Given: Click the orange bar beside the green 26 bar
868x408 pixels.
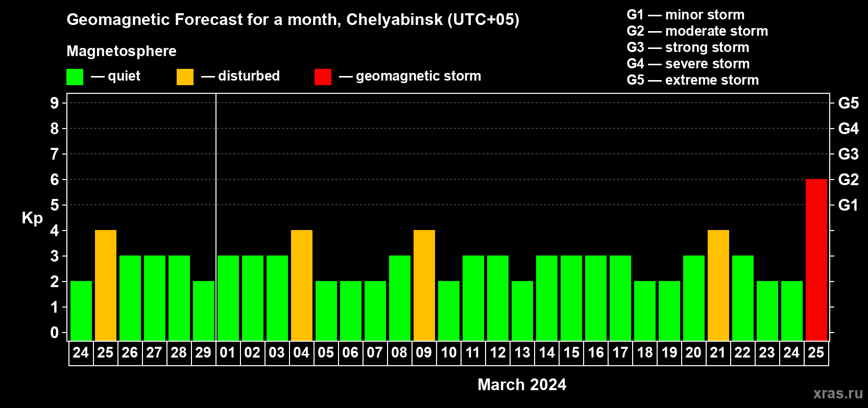Looking at the screenshot, I should pyautogui.click(x=105, y=285).
